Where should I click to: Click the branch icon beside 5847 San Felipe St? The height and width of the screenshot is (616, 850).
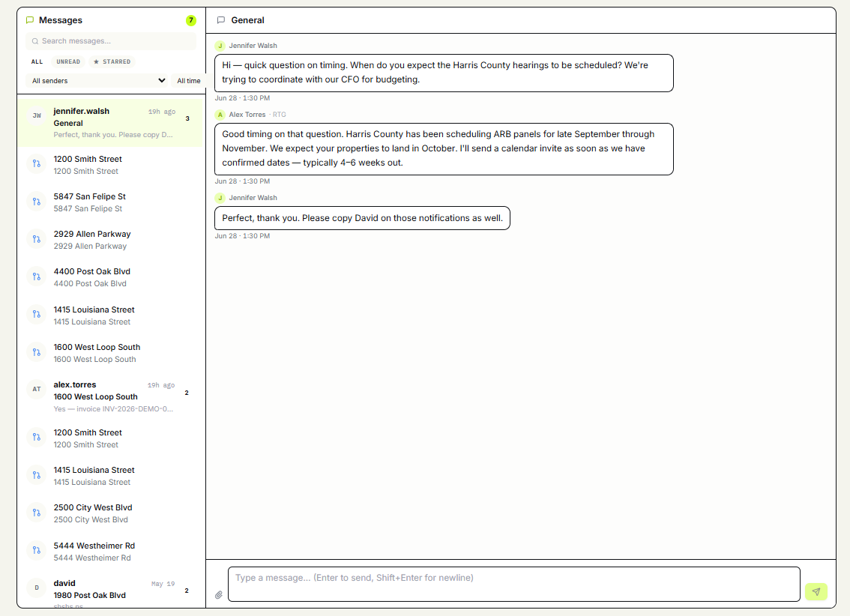click(x=36, y=202)
